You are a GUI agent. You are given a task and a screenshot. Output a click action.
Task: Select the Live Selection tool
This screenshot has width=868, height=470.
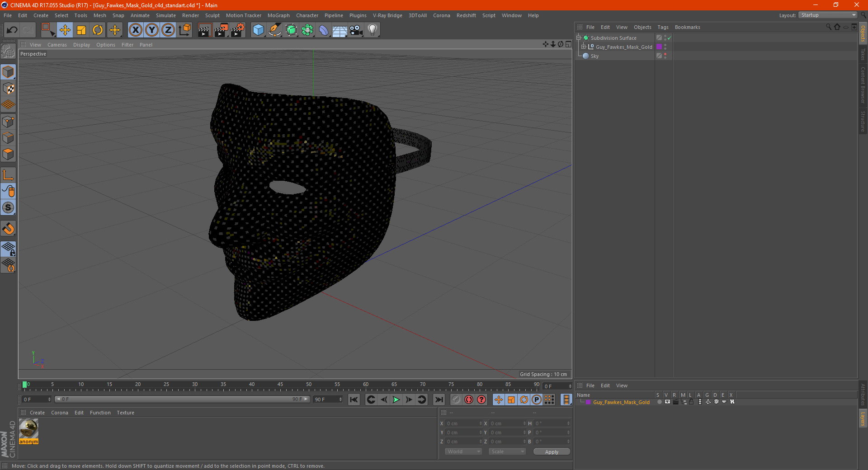pyautogui.click(x=48, y=30)
